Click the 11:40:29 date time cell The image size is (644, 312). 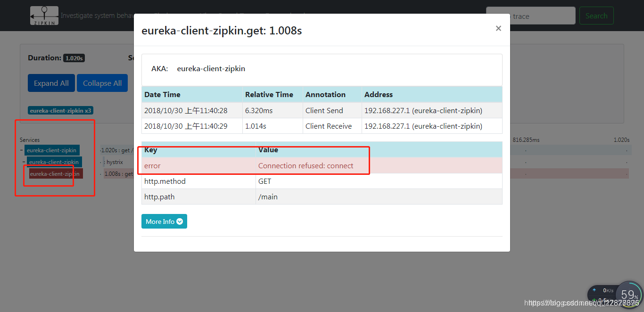point(192,126)
